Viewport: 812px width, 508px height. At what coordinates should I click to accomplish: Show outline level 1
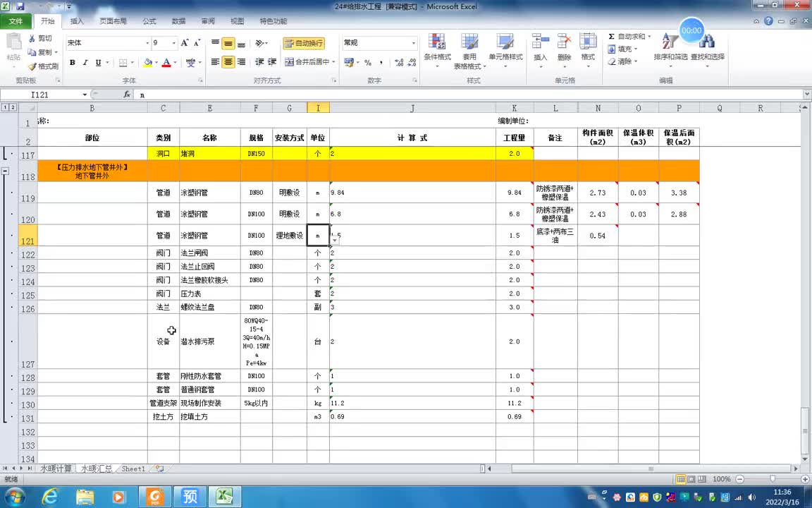coord(5,107)
